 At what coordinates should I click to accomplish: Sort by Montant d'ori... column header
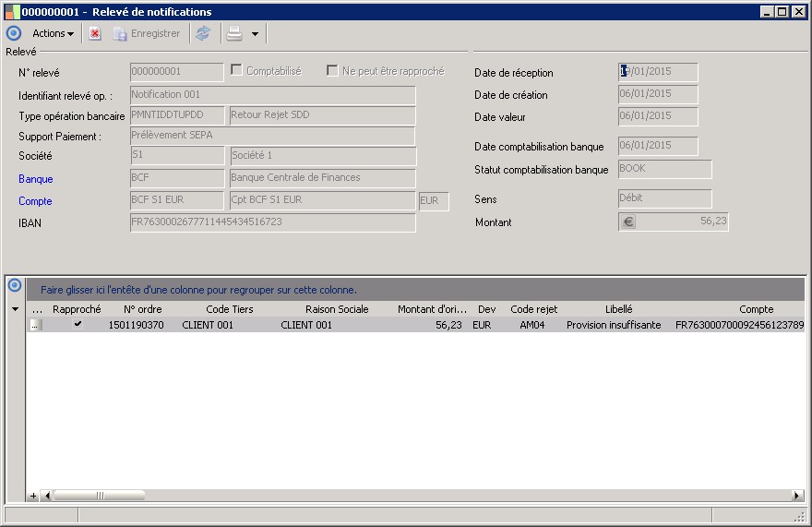point(432,309)
